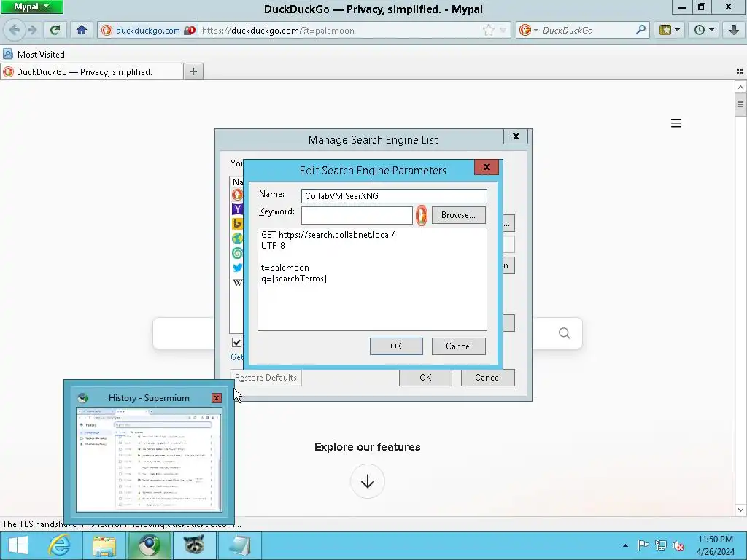The height and width of the screenshot is (560, 747).
Task: Open a new tab with the plus button
Action: click(x=193, y=71)
